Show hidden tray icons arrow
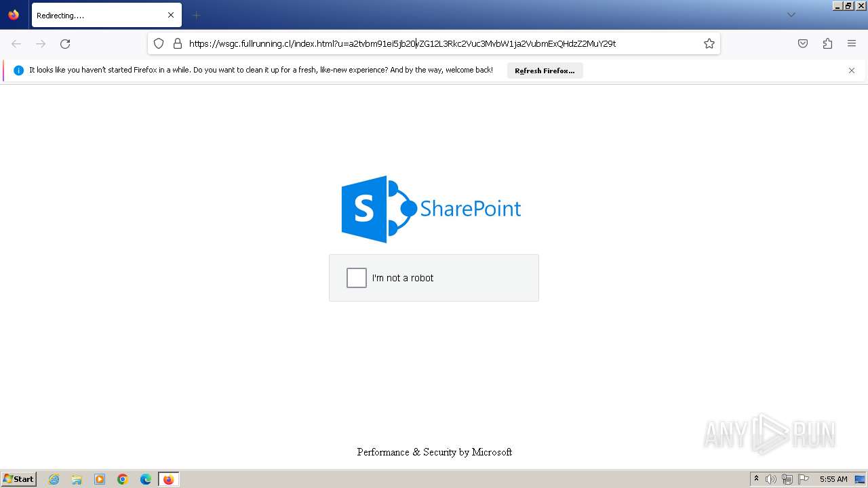The image size is (868, 488). (756, 479)
